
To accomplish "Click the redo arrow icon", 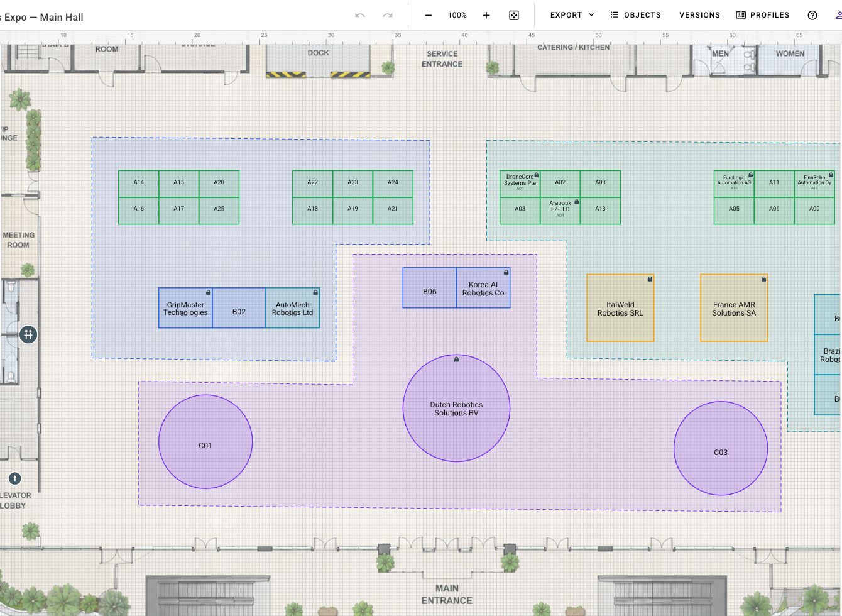I will point(388,15).
